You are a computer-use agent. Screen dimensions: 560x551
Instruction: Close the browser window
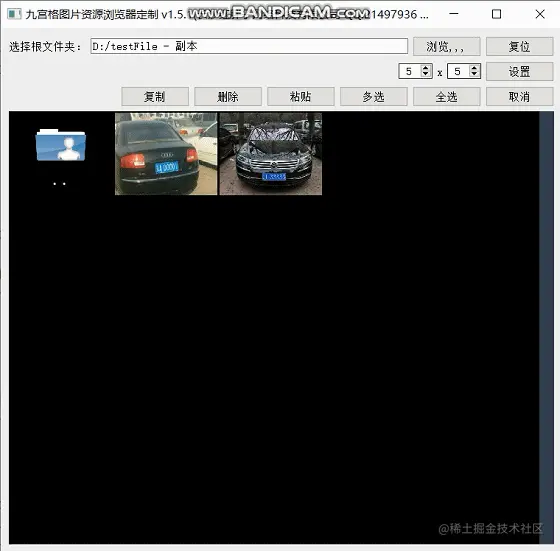(x=540, y=14)
